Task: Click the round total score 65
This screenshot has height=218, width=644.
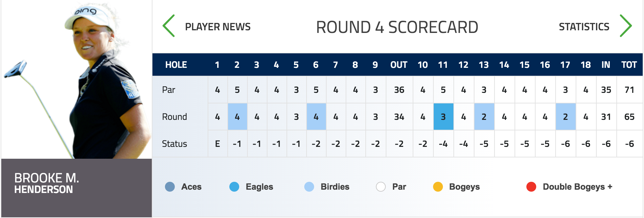Action: (x=629, y=117)
